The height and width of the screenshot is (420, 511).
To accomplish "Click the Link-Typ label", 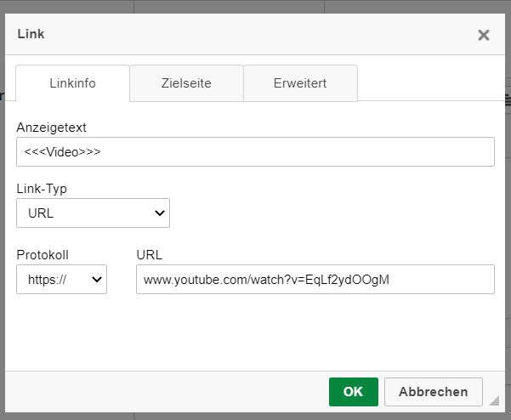I will coord(42,189).
